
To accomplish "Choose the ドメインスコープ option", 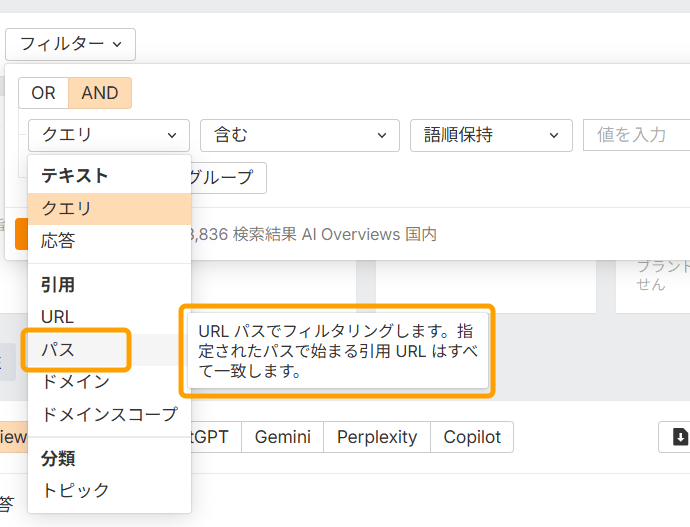I will [108, 414].
